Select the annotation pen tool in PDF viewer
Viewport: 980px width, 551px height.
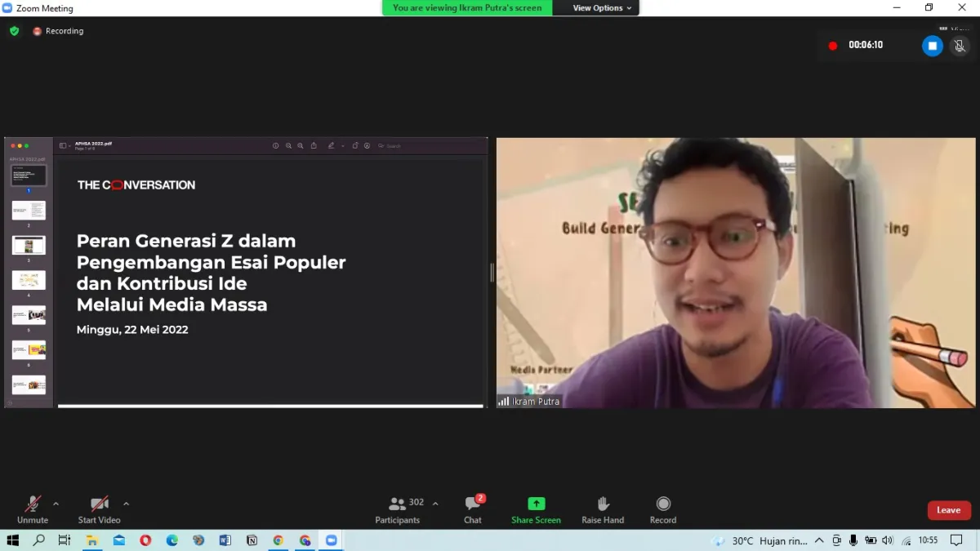[331, 146]
